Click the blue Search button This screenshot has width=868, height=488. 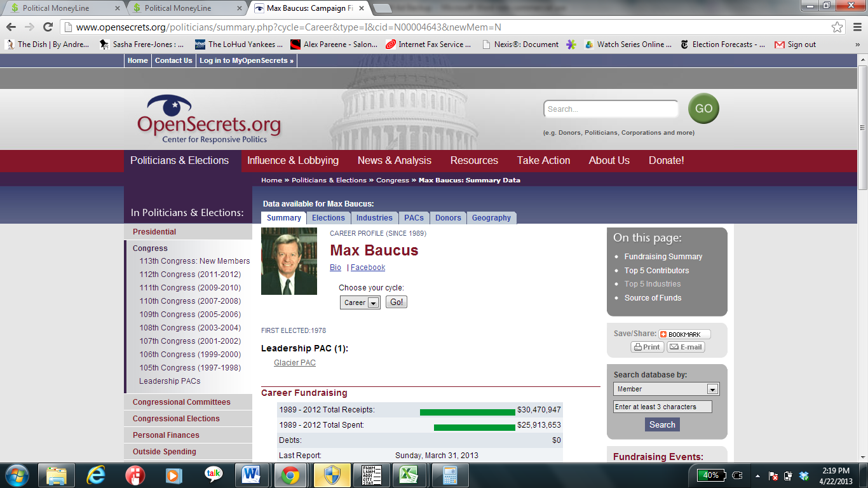(662, 424)
